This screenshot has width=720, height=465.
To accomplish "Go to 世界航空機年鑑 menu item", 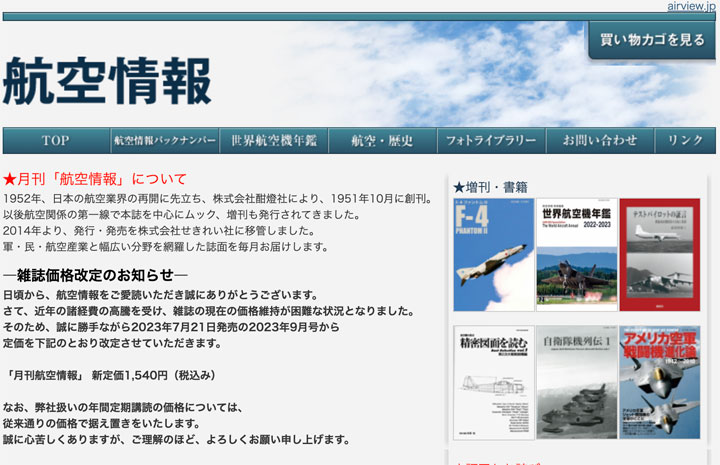I will [273, 141].
